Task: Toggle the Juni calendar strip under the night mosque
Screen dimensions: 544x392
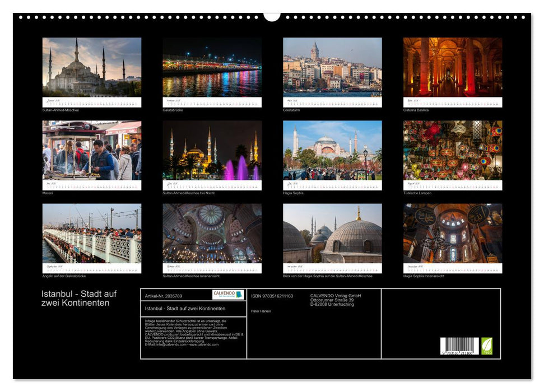Action: [x=208, y=185]
